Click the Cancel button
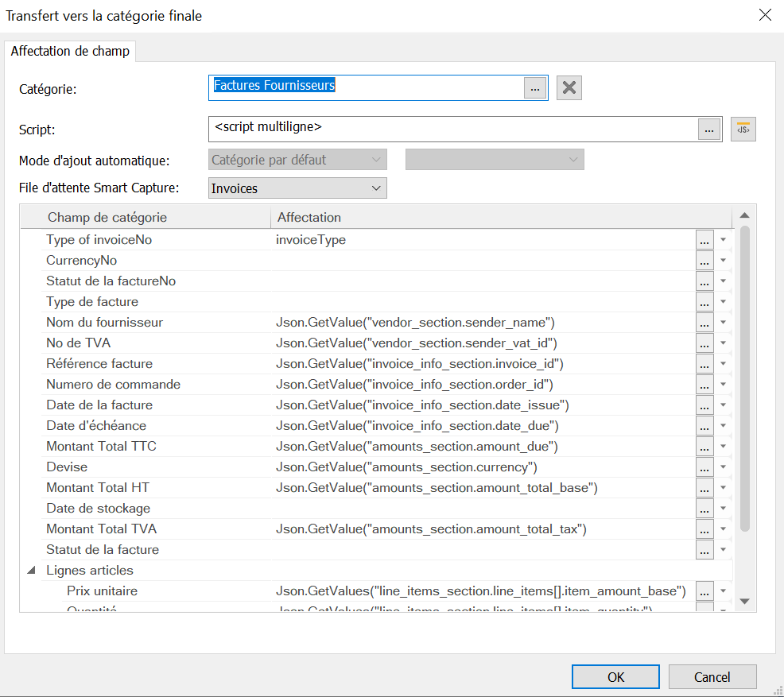This screenshot has height=697, width=784. click(x=712, y=677)
